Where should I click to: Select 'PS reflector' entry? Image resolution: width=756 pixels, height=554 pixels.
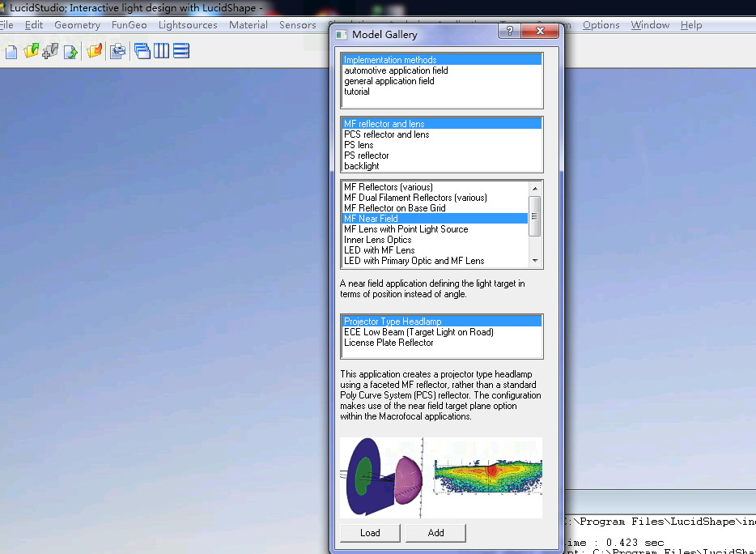tap(442, 156)
